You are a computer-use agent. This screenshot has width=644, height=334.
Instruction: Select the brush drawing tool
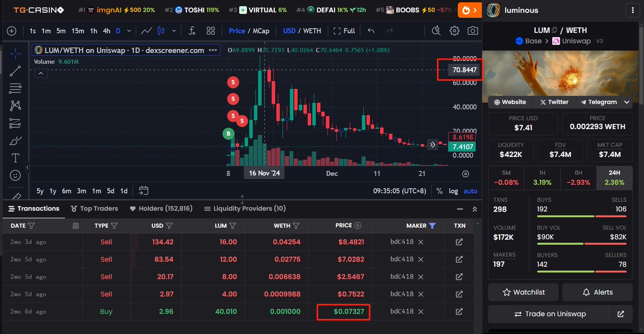(15, 141)
